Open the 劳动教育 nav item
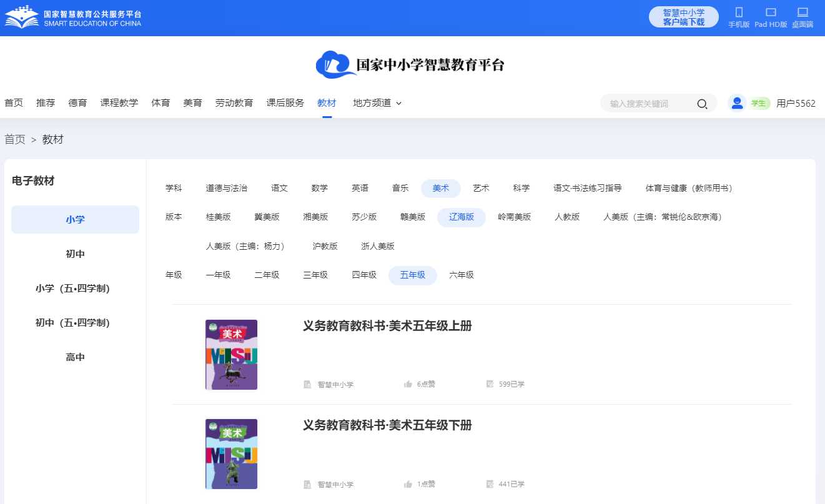 [234, 103]
